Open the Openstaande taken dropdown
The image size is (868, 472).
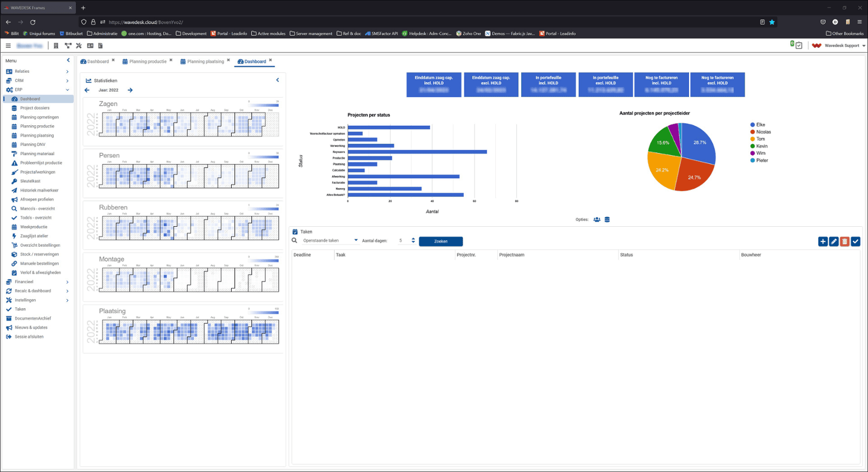(330, 240)
